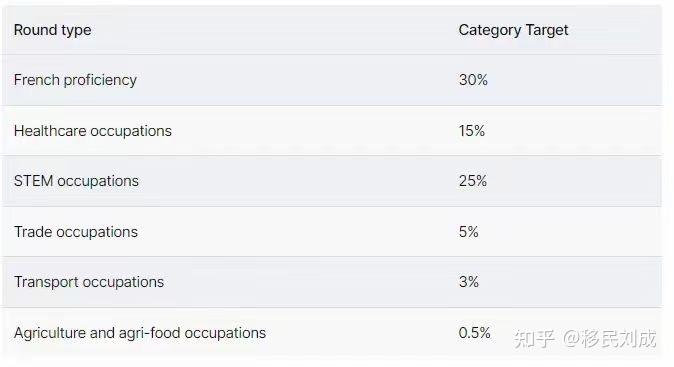Image resolution: width=674 pixels, height=367 pixels.
Task: Click the Category Target column header
Action: 513,30
